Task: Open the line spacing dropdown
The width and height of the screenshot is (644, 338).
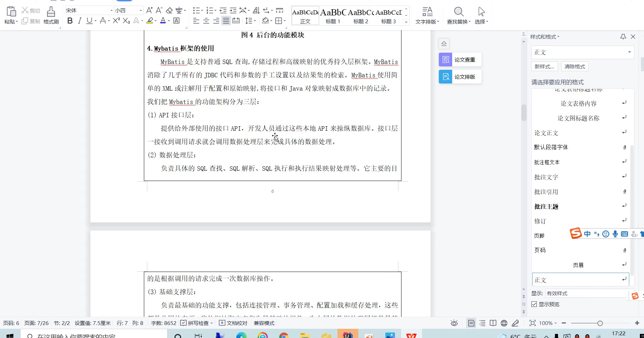Action: click(255, 21)
